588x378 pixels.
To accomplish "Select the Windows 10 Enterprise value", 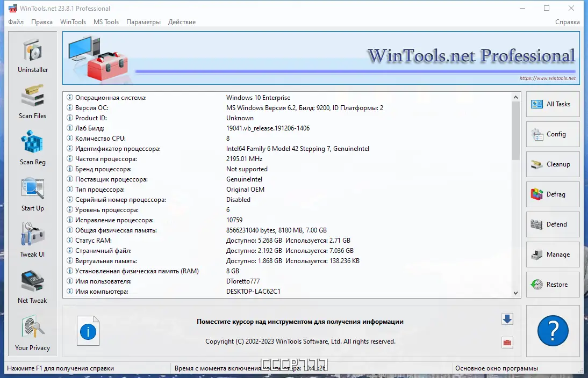I will 259,97.
